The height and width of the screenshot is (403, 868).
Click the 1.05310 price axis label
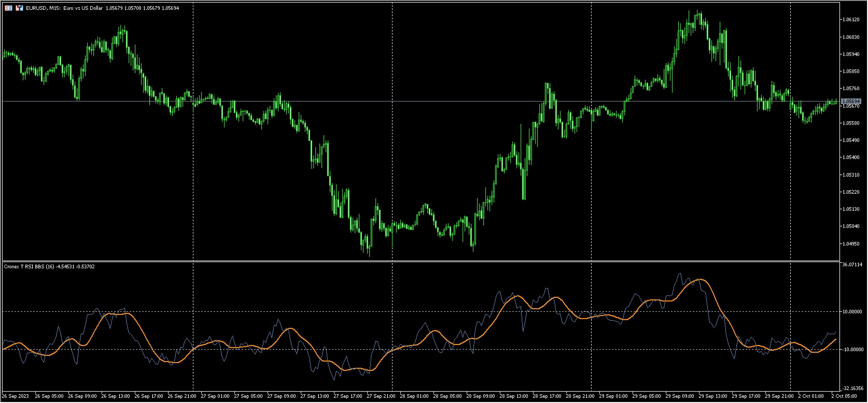[x=851, y=175]
